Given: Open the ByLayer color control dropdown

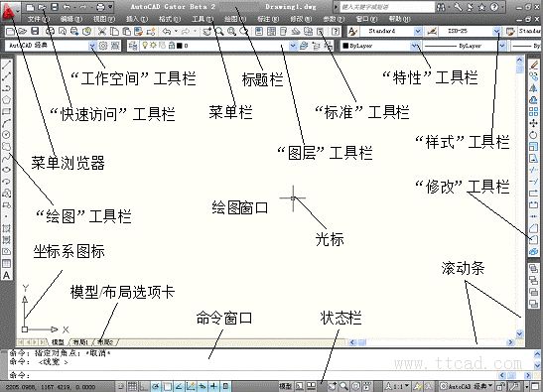Looking at the screenshot, I should 415,46.
